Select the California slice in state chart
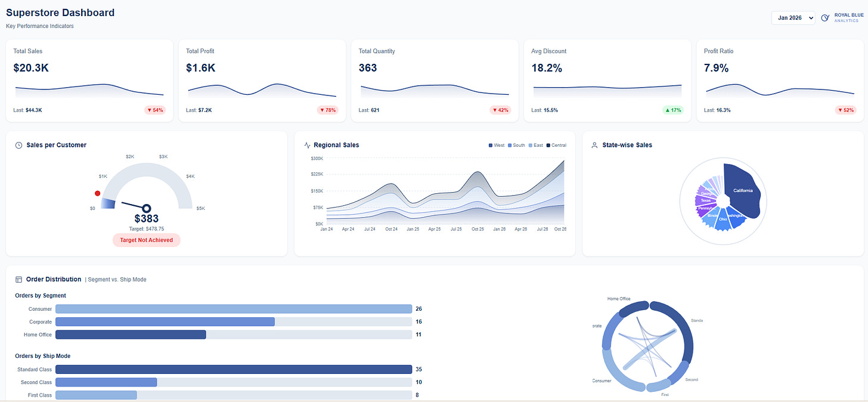This screenshot has height=402, width=868. point(743,191)
